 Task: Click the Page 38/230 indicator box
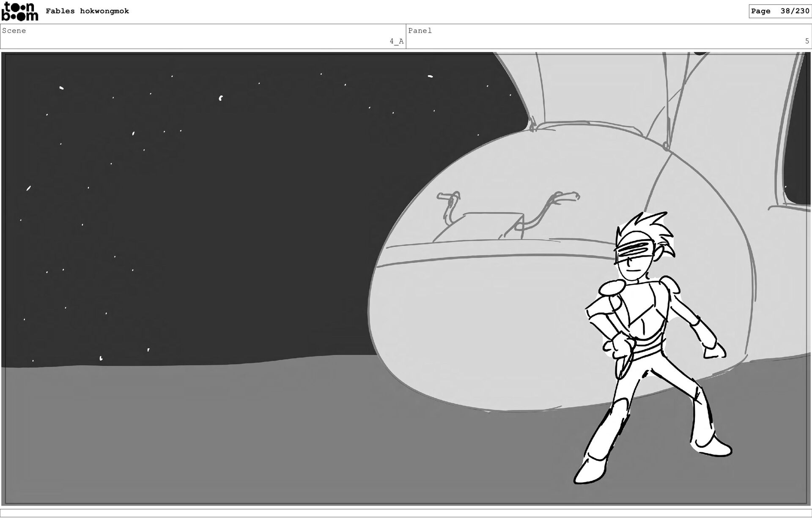point(779,11)
